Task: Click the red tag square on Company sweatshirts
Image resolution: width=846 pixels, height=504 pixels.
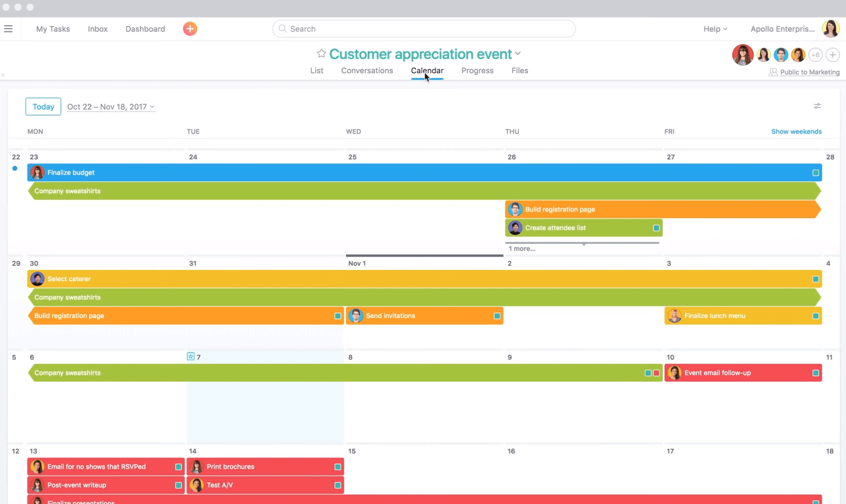Action: tap(656, 373)
